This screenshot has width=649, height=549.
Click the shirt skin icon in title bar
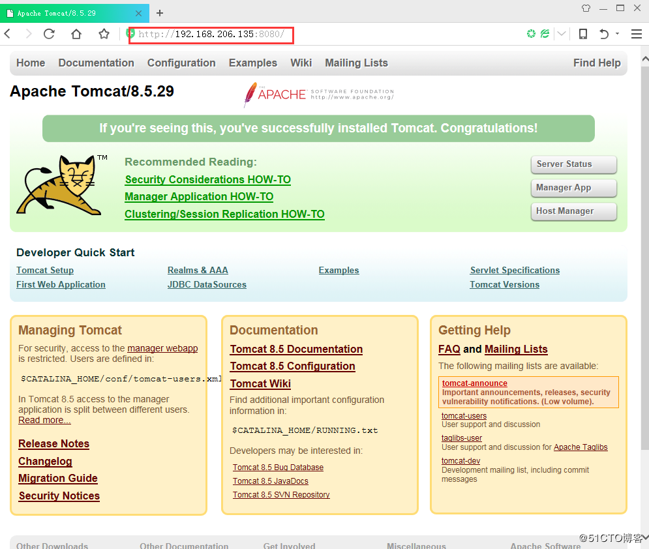[586, 8]
